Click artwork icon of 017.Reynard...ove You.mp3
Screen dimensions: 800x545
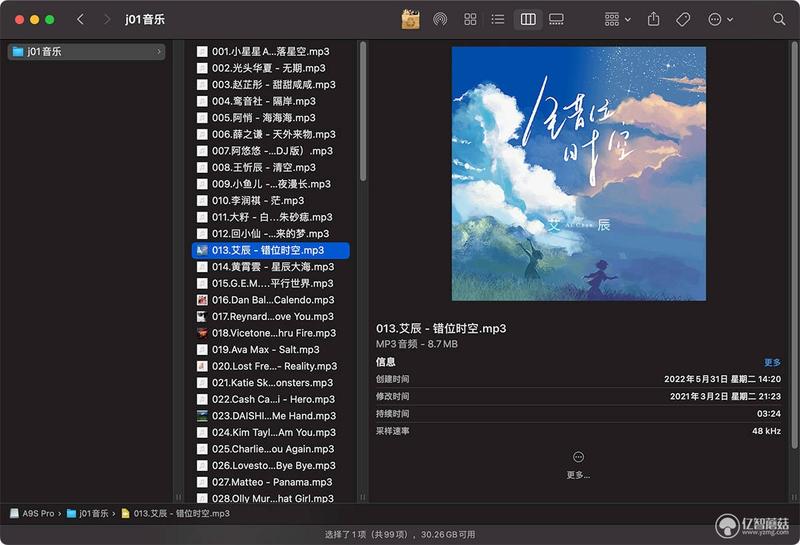(x=202, y=316)
